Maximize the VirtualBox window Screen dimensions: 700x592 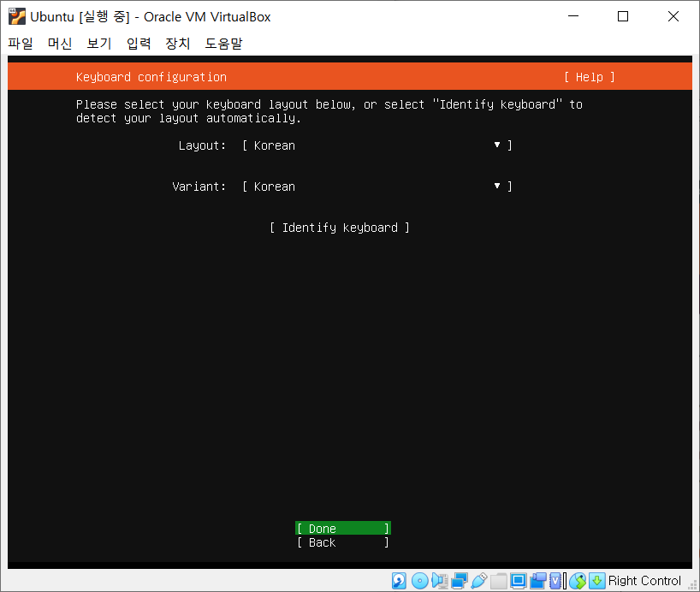pos(623,16)
